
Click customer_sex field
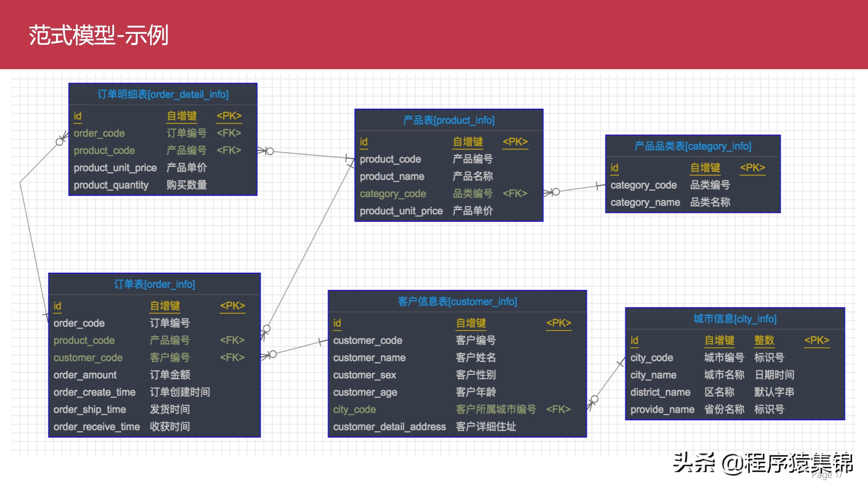(365, 375)
